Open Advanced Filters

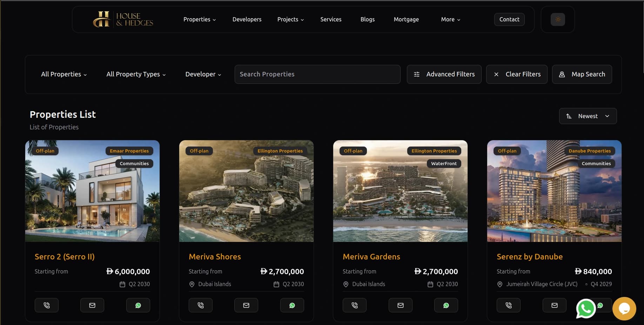[444, 74]
